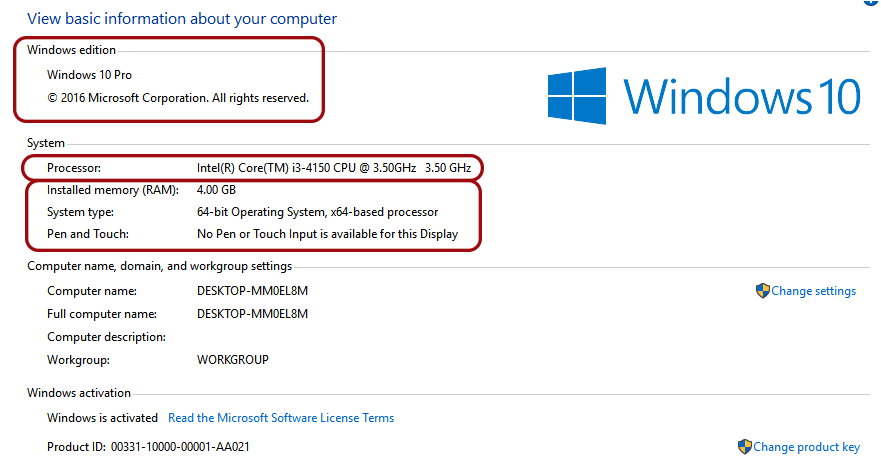Screen dimensions: 881x476
Task: Click the Windows 10 wordmark text
Action: click(x=741, y=97)
